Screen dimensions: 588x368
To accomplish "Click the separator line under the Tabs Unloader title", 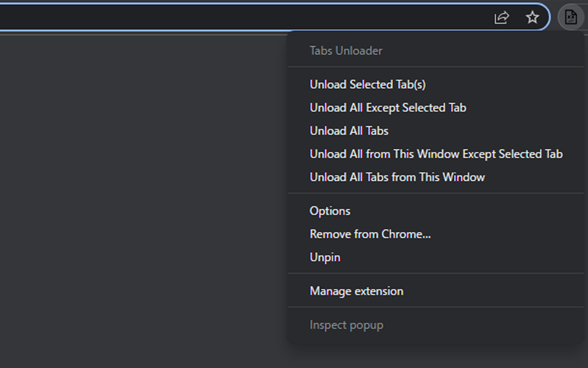I will pos(435,67).
